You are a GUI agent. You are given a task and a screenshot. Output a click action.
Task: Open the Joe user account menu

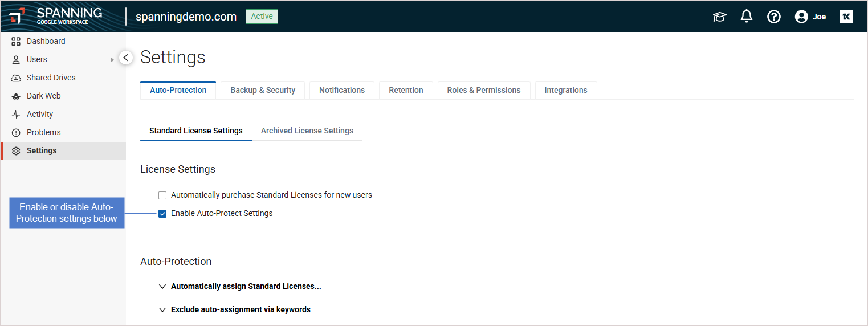(810, 17)
